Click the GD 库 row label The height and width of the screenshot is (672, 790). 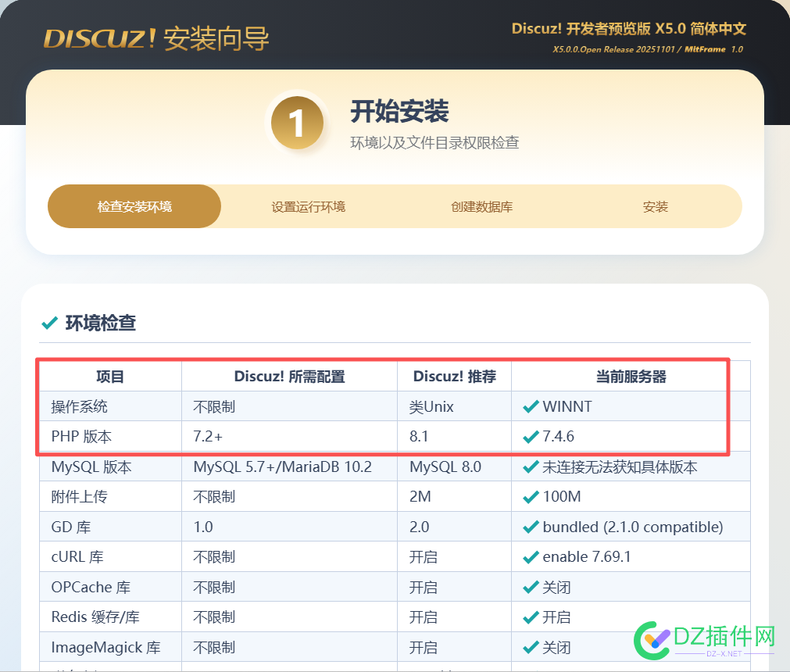pos(71,527)
